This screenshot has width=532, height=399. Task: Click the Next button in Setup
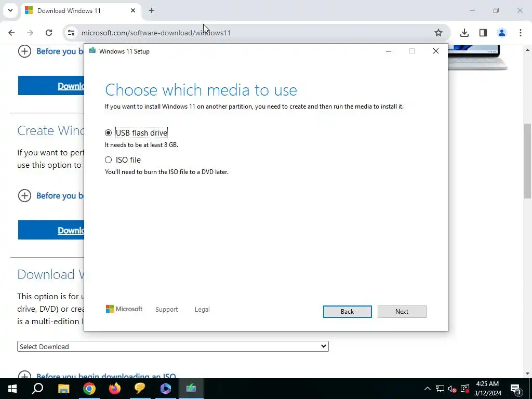pos(402,312)
